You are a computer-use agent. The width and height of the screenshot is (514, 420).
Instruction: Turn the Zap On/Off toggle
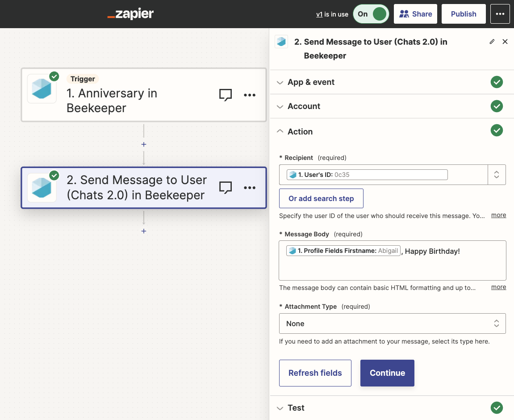(371, 14)
